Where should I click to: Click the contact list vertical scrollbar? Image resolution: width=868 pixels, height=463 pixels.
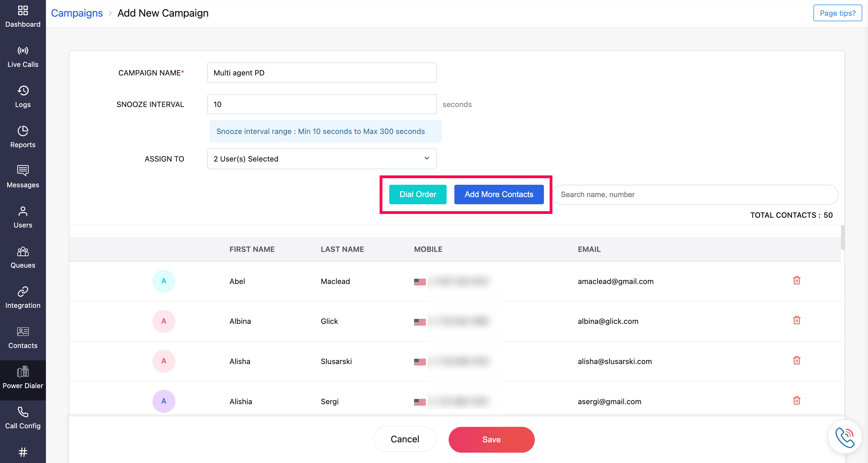842,238
